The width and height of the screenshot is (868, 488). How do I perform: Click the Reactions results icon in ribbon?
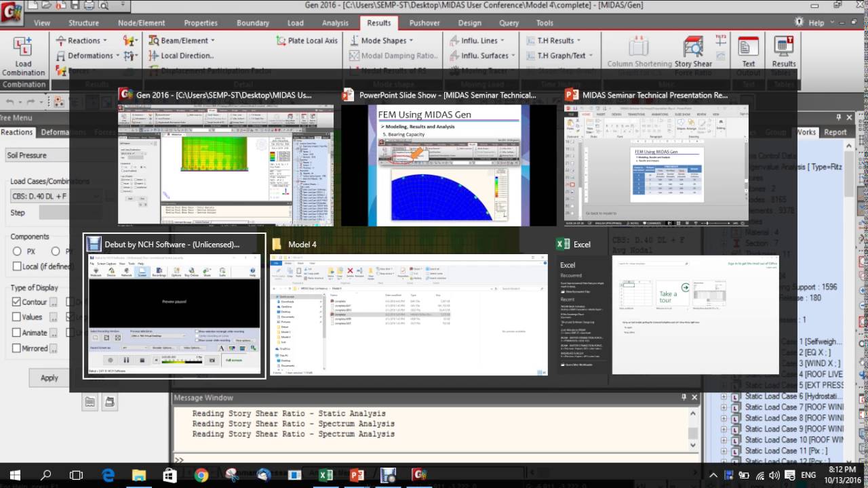[x=61, y=41]
